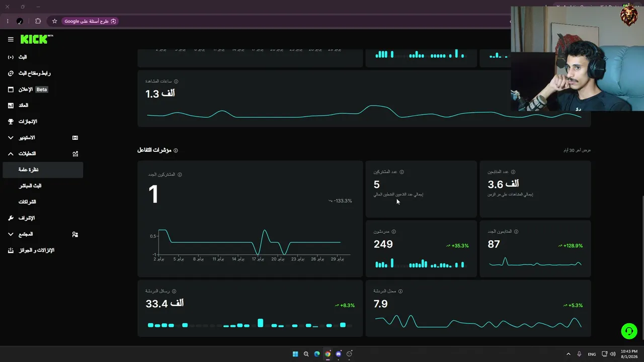
Task: Click info icon beside مؤشرات التفاعل heading
Action: [176, 150]
